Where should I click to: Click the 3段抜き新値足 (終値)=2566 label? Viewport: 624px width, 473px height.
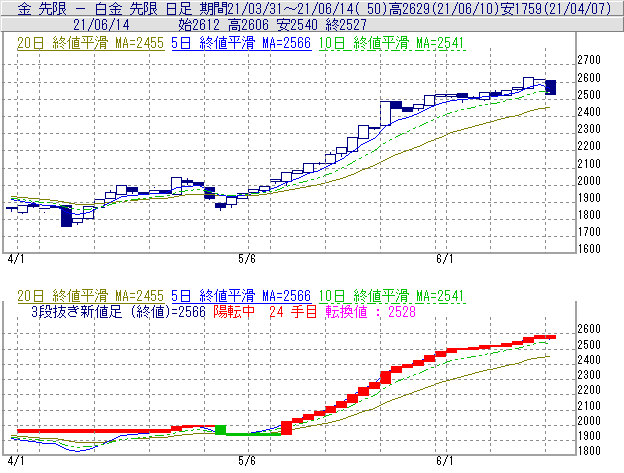click(118, 311)
